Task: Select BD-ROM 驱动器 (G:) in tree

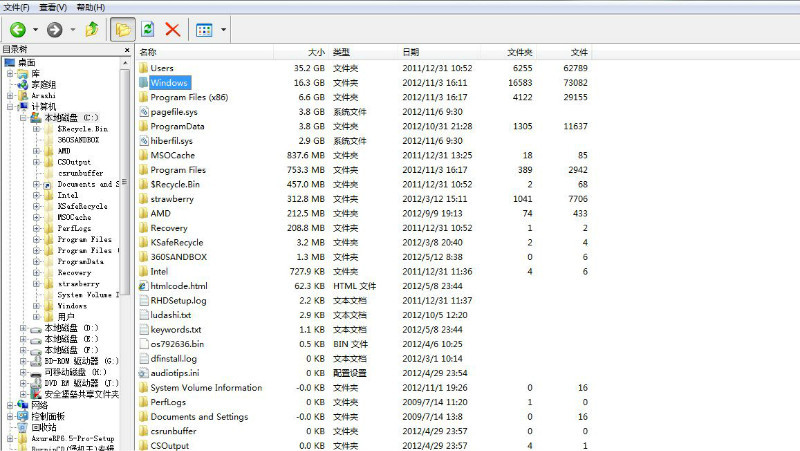Action: coord(81,361)
